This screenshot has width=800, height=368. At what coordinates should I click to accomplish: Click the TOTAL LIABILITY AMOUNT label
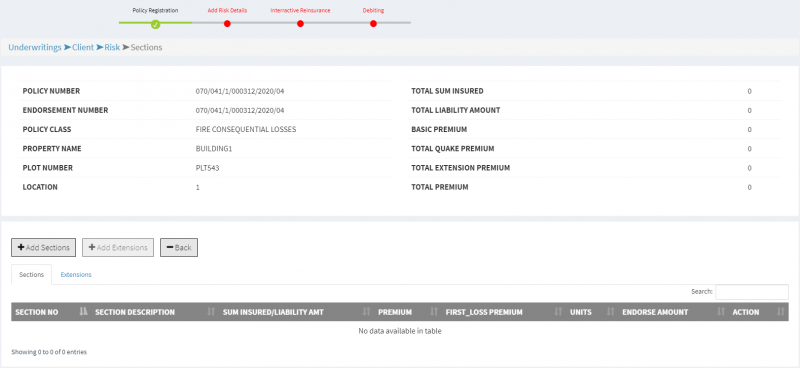coord(456,110)
